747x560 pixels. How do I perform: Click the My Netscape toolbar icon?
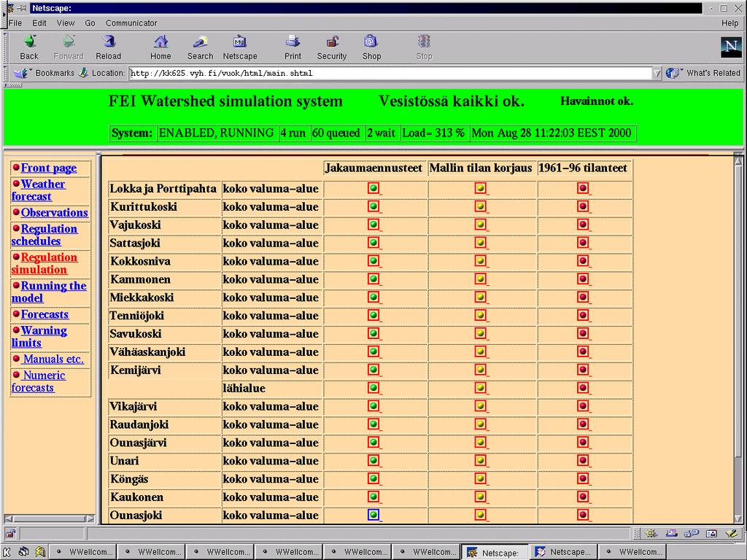click(x=239, y=42)
